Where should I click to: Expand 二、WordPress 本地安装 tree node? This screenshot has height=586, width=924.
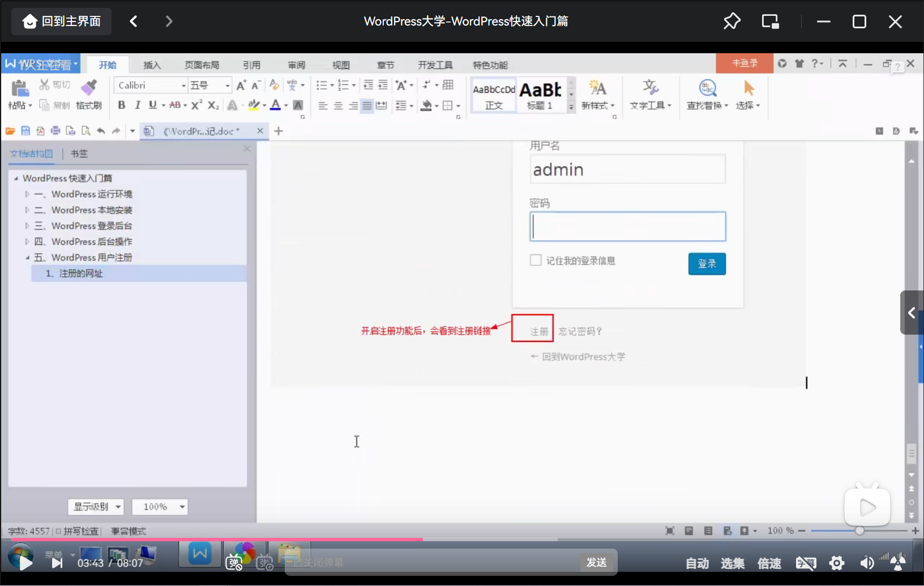click(x=27, y=210)
